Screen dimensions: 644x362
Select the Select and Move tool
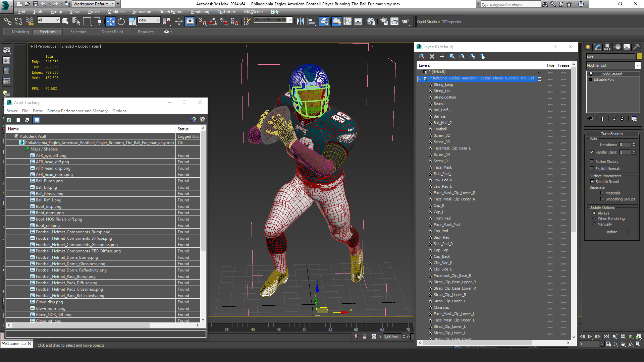[x=110, y=22]
